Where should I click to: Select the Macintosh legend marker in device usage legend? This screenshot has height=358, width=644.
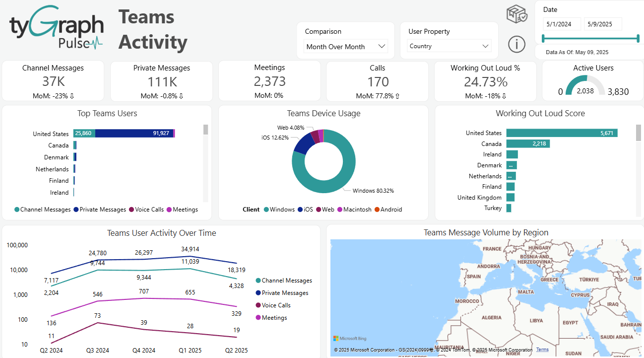coord(340,210)
